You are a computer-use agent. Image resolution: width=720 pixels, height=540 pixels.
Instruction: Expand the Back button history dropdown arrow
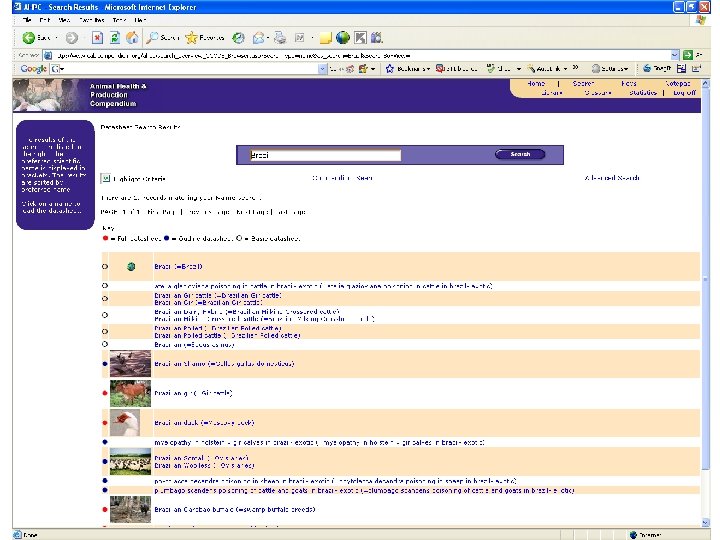coord(56,38)
